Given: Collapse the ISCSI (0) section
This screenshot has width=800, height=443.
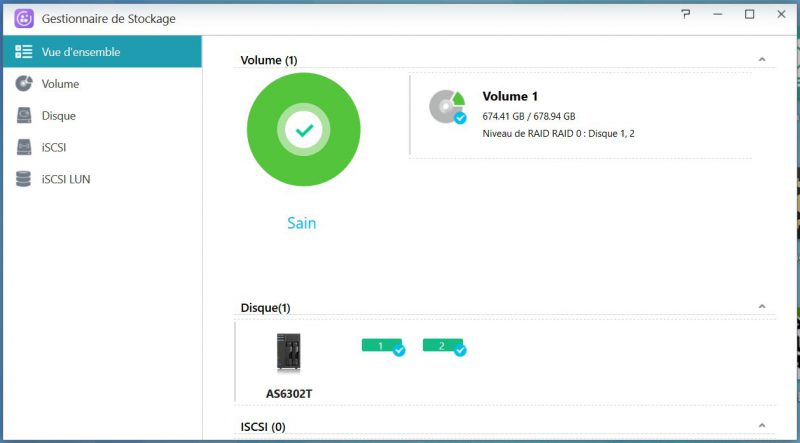Looking at the screenshot, I should (x=762, y=426).
